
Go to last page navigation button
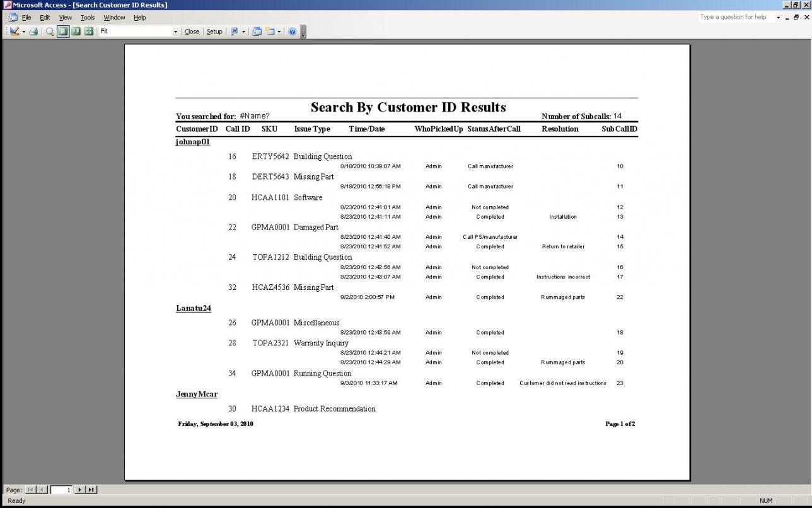[91, 490]
